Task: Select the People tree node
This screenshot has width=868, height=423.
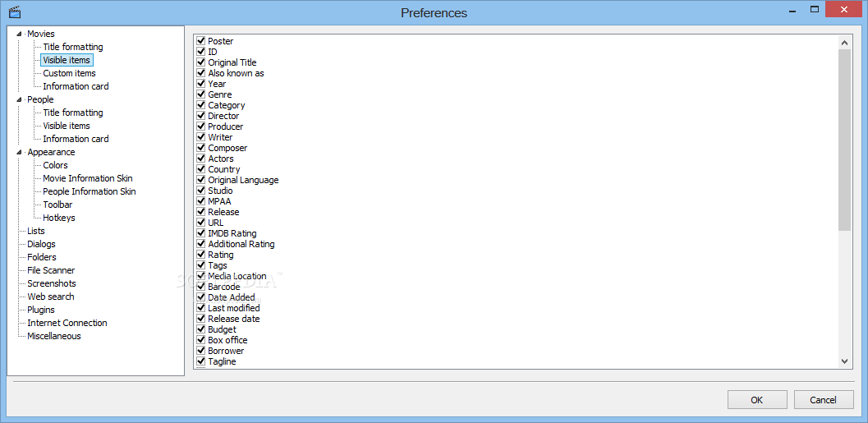Action: [x=40, y=99]
